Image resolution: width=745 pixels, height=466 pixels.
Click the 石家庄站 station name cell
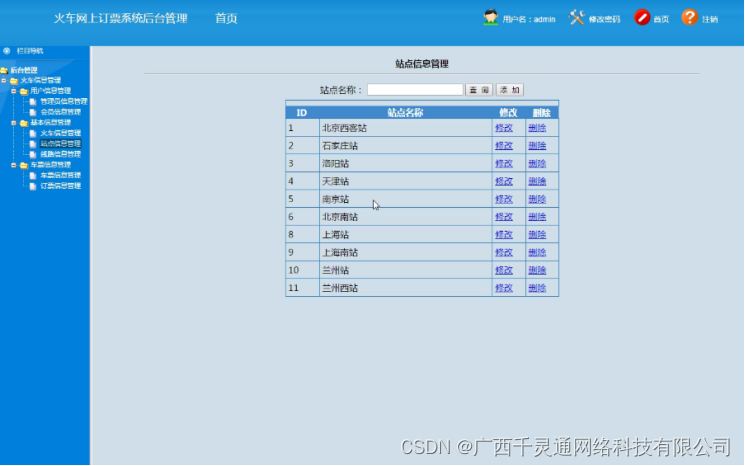point(405,145)
